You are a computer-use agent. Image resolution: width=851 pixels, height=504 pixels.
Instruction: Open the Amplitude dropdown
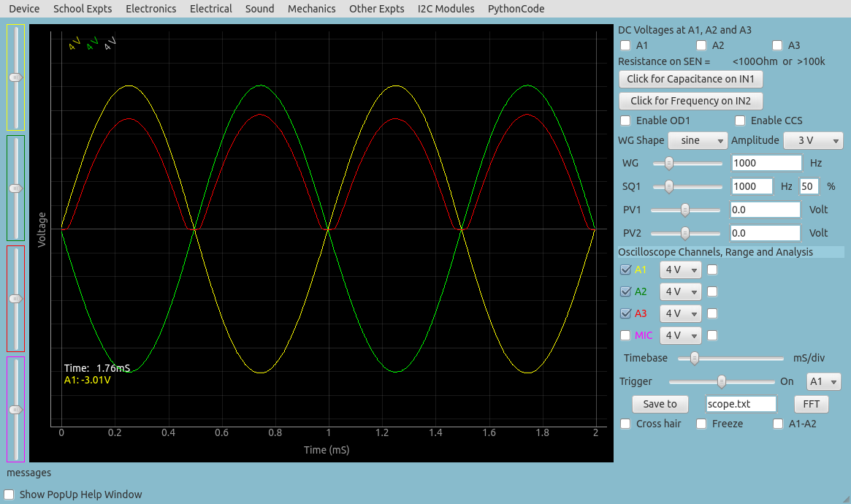point(813,140)
